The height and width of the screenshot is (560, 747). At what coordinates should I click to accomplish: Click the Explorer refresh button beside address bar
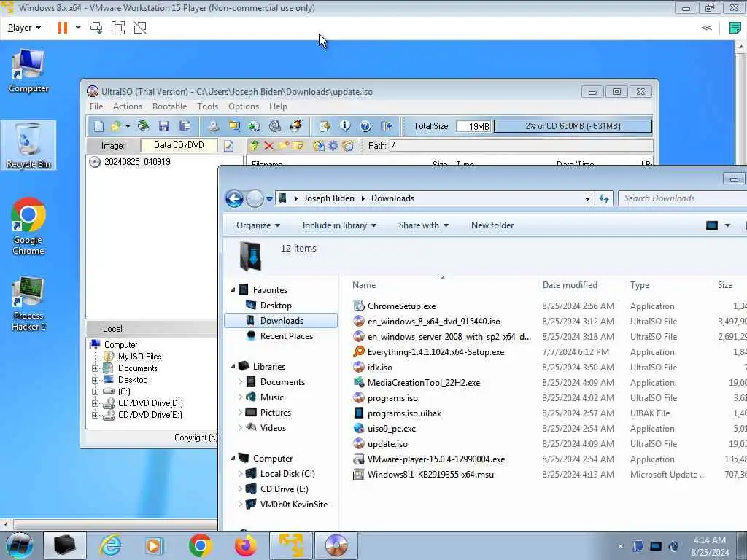[x=604, y=198]
